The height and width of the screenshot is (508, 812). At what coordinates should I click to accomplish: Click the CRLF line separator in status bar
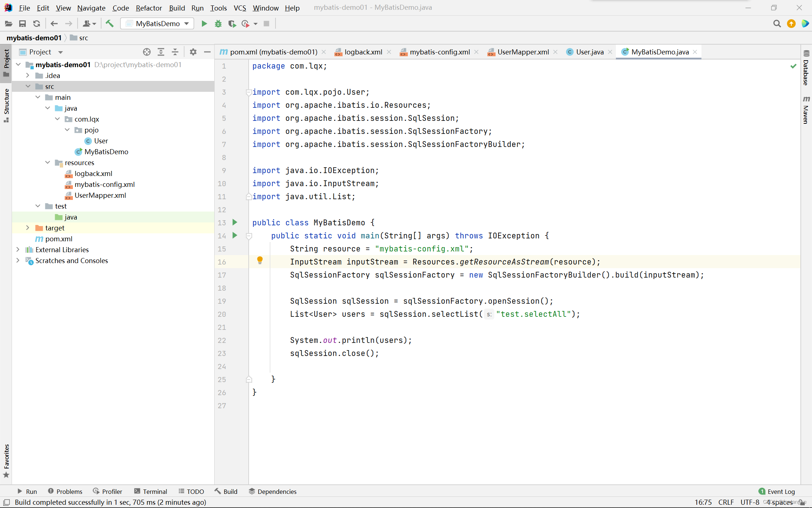click(x=726, y=502)
